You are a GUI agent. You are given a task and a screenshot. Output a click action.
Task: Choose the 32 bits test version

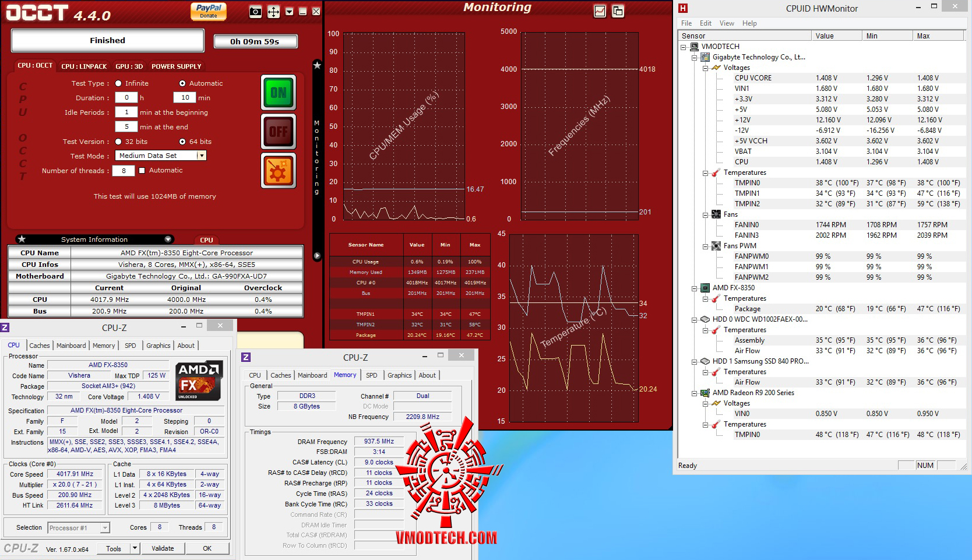click(118, 142)
